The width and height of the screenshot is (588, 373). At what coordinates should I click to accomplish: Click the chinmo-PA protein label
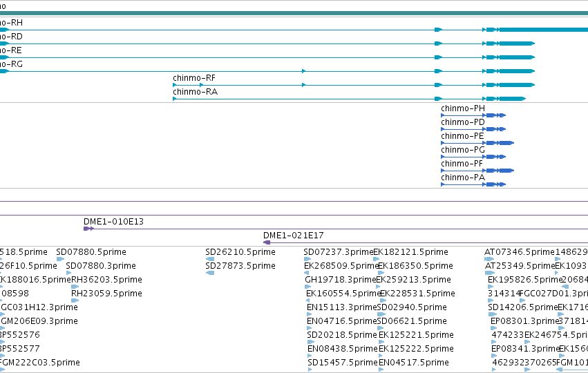463,178
